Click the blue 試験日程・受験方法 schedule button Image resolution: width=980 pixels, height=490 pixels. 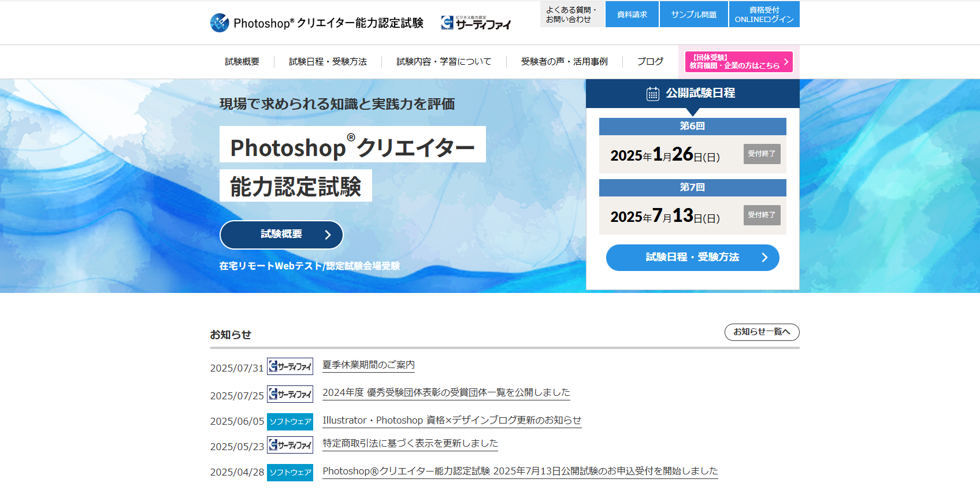[x=693, y=258]
